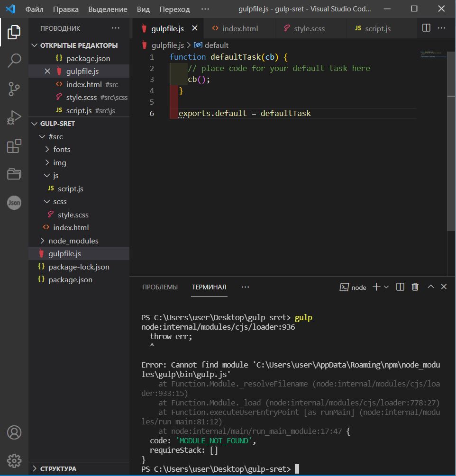456x476 pixels.
Task: Switch to the index.html editor tab
Action: [x=240, y=28]
